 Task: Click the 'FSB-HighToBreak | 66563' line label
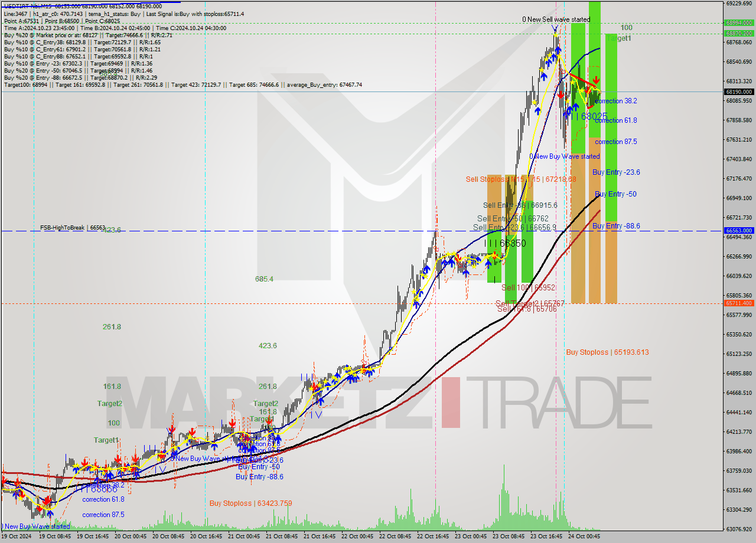coord(73,228)
